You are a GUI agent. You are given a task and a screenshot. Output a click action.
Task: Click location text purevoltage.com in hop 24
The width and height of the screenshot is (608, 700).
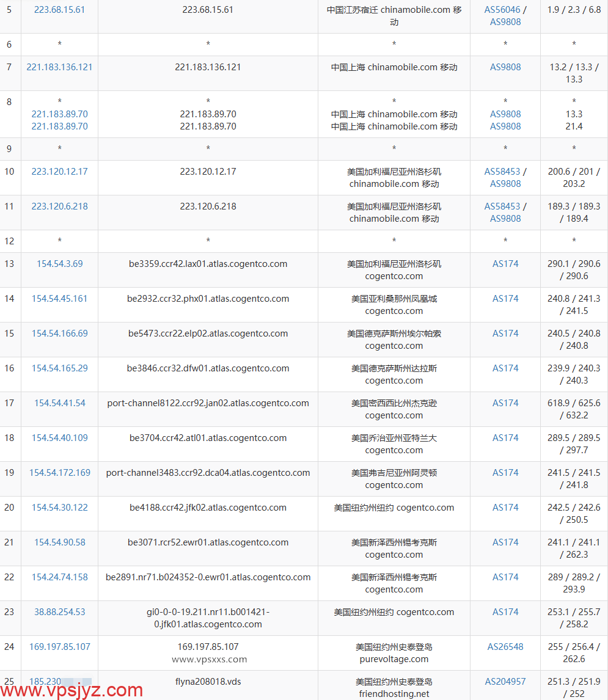click(394, 659)
